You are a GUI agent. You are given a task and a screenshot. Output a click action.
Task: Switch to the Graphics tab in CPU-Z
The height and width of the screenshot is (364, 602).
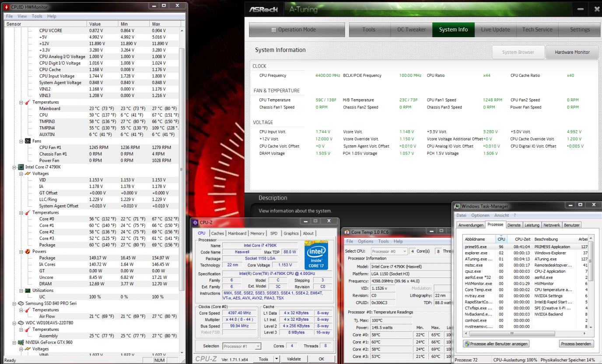point(291,233)
